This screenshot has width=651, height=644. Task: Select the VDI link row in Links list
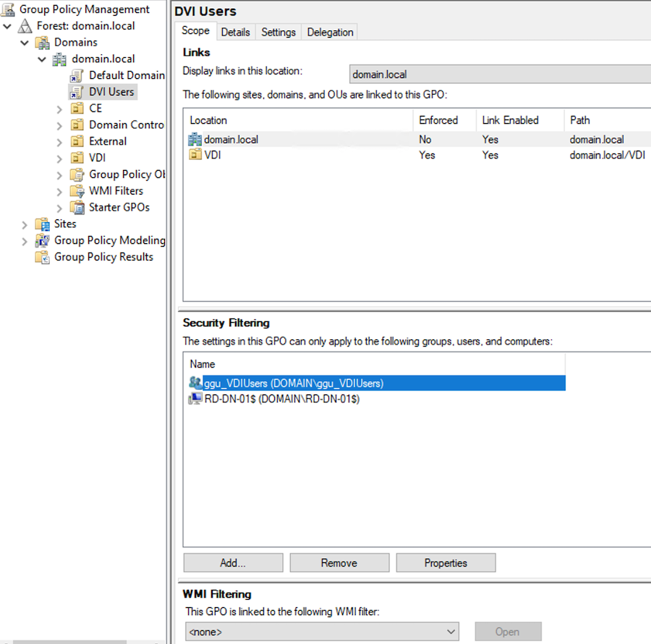point(212,155)
